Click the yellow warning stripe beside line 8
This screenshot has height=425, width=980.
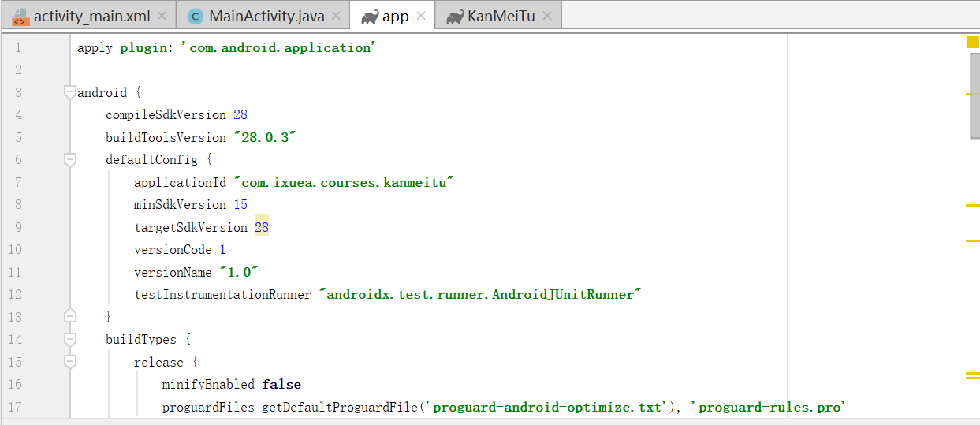(973, 205)
